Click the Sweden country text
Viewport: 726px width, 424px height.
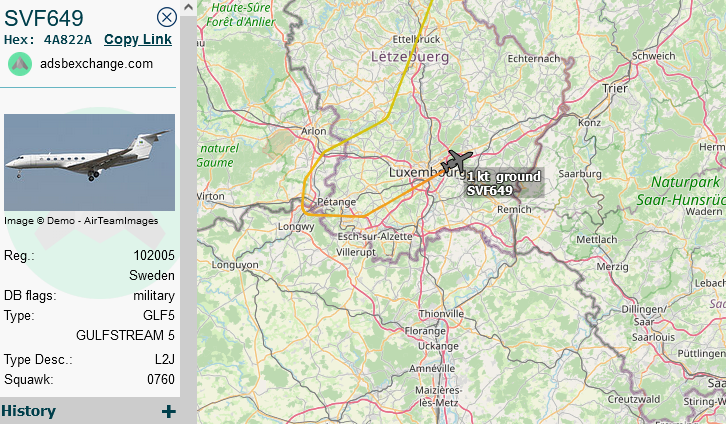152,275
